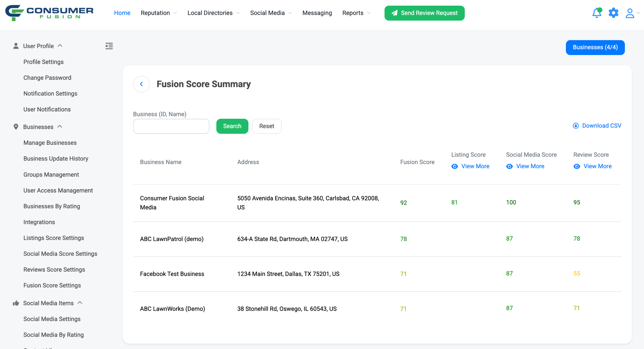
Task: Click the Businesses (4/4) button
Action: coord(595,47)
